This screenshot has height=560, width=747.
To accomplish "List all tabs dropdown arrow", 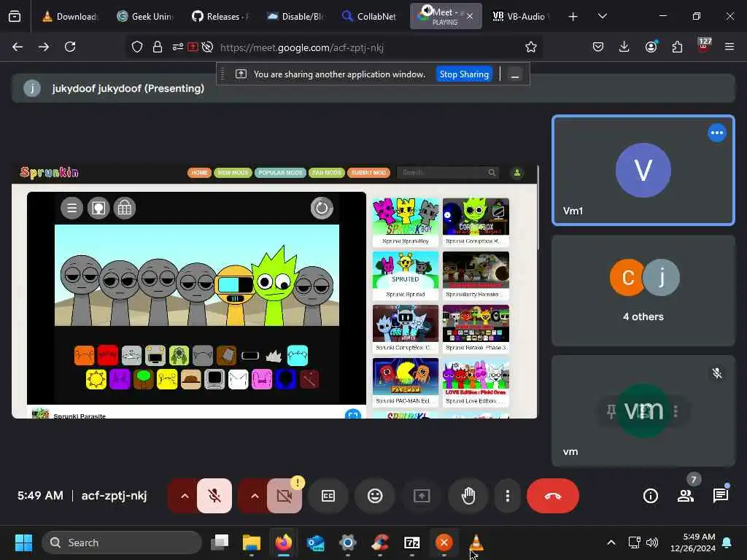I will pos(602,16).
